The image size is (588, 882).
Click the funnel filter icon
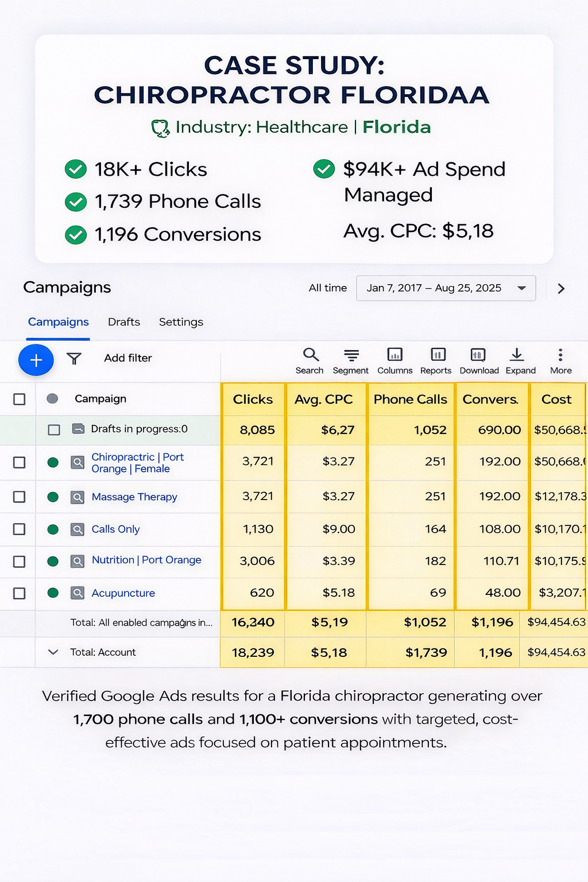point(74,359)
